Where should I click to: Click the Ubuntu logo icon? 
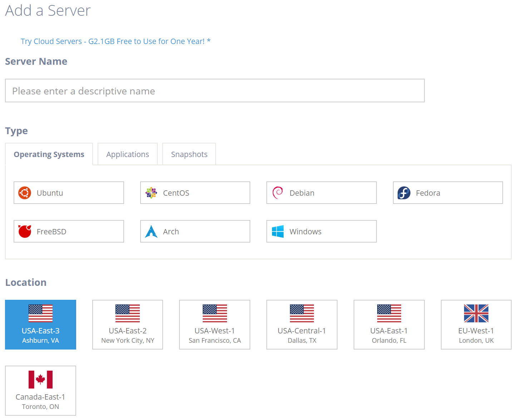pyautogui.click(x=25, y=193)
